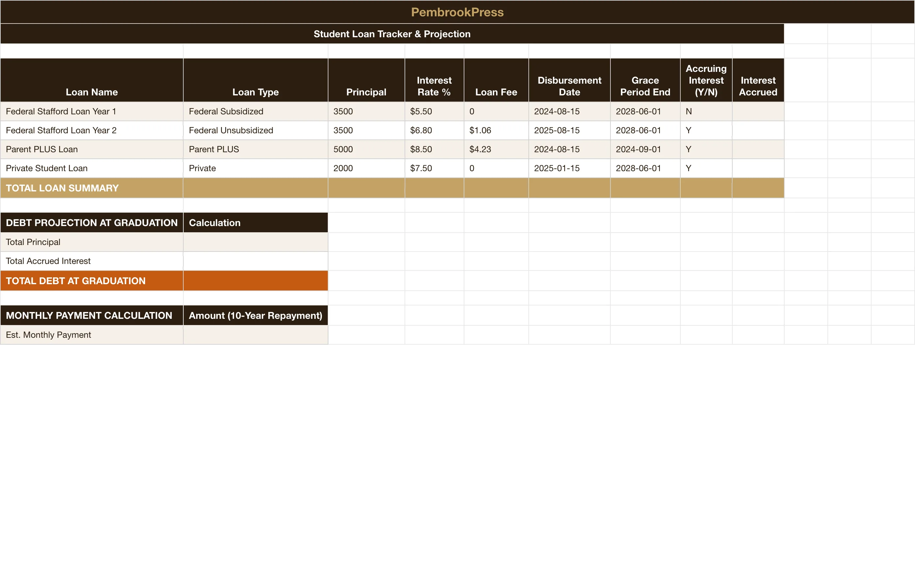
Task: Select the Private Student Loan cell
Action: point(91,168)
